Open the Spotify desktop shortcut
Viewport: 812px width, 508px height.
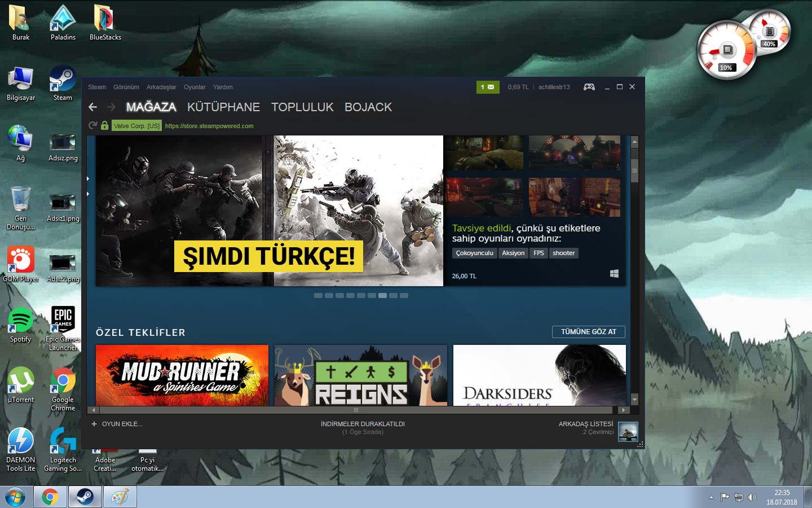tap(21, 325)
